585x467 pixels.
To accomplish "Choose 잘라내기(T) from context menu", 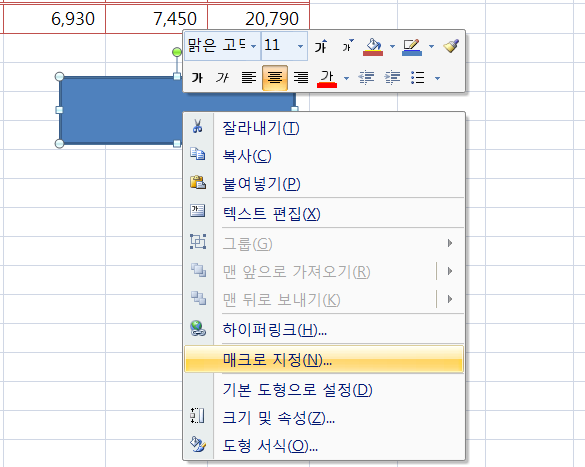I will pyautogui.click(x=324, y=128).
